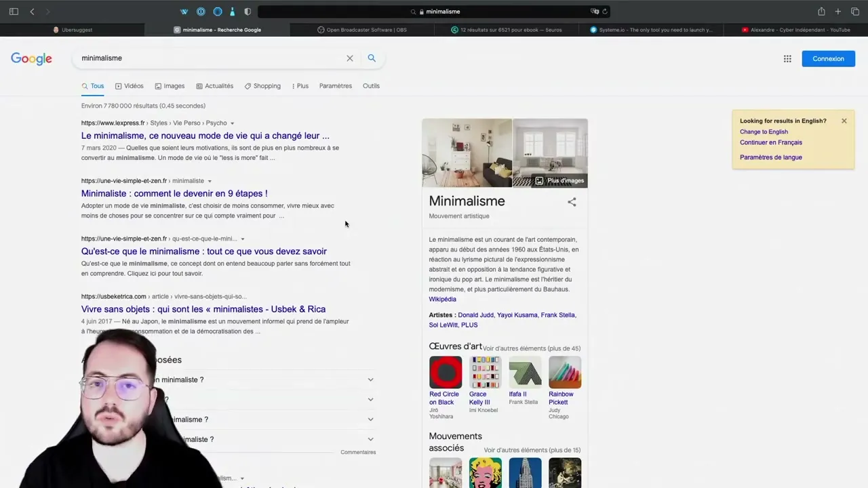Select the Change to English link
The image size is (868, 488).
click(x=764, y=131)
